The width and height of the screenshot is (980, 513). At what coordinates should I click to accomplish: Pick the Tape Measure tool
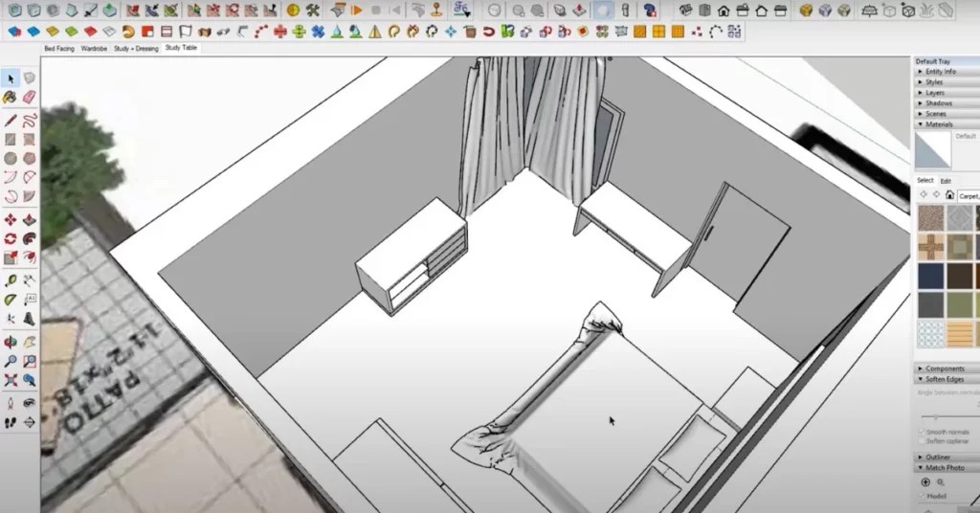pyautogui.click(x=10, y=280)
